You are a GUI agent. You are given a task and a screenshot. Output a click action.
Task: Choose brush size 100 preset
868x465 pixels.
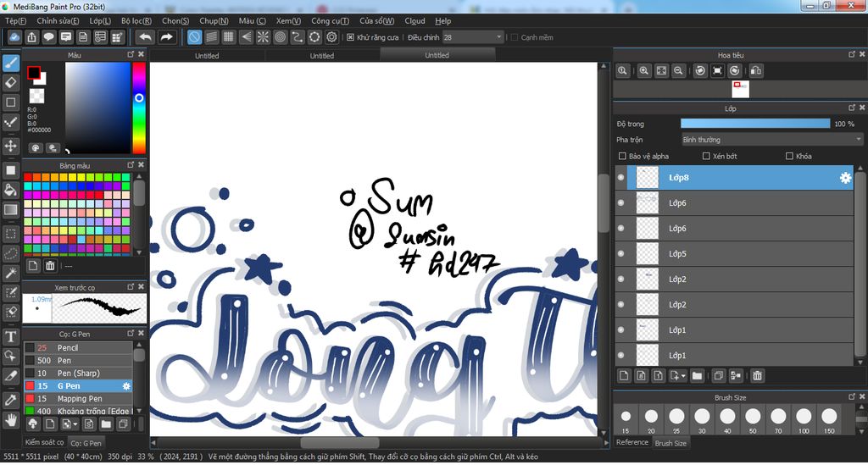tap(804, 419)
